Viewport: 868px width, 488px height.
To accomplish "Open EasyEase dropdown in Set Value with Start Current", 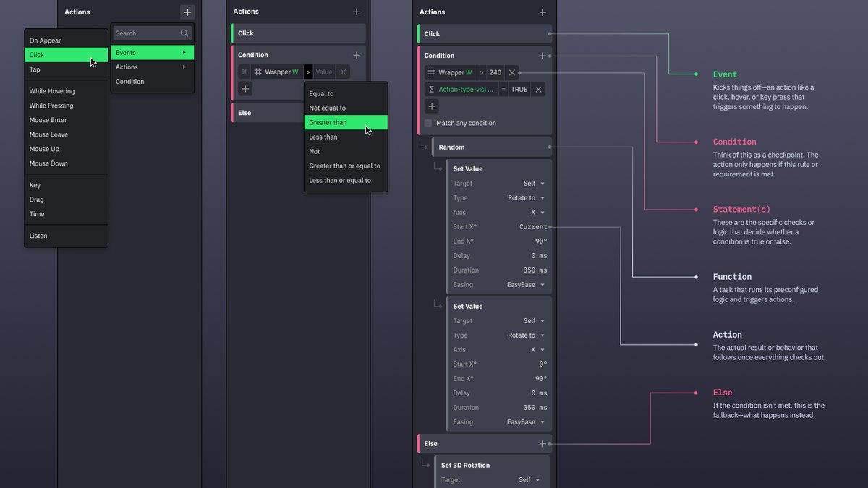I will tap(526, 285).
